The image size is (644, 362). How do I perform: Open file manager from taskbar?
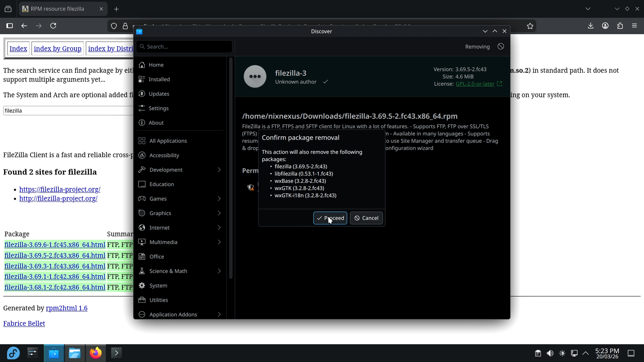tap(74, 353)
